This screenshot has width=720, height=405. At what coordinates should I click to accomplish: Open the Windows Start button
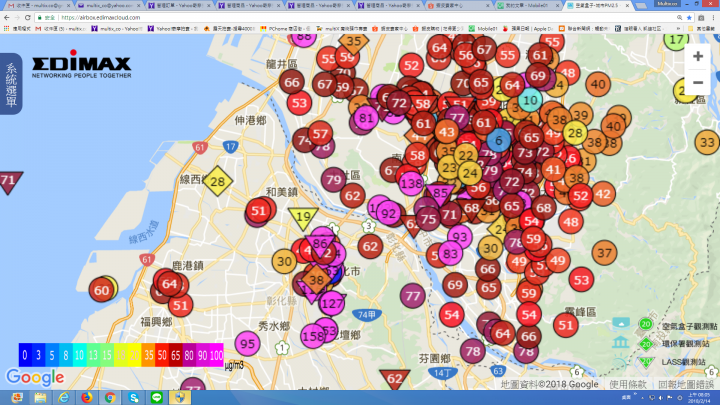[x=17, y=398]
